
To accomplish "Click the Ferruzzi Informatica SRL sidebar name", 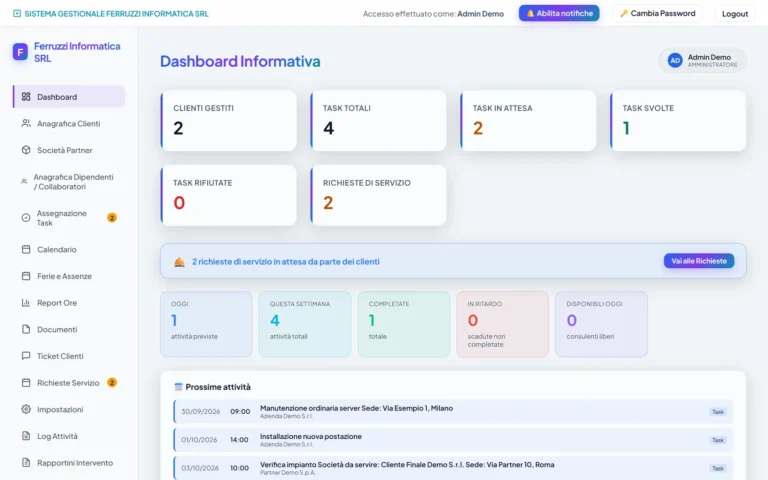I will [77, 52].
